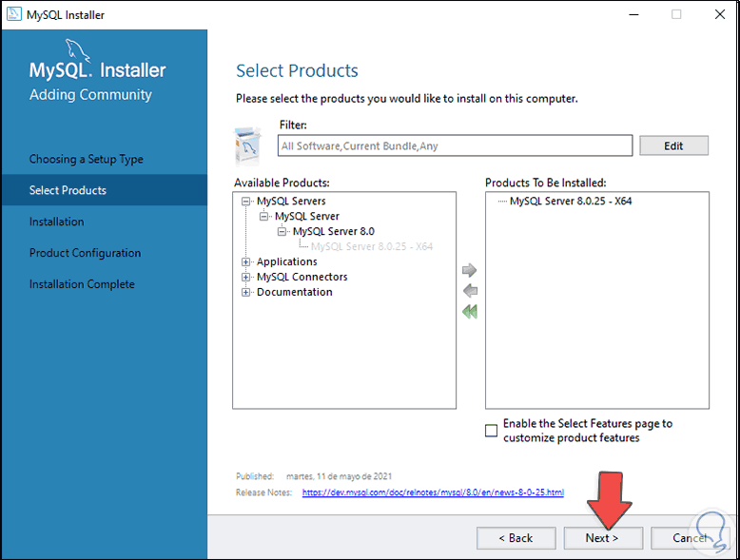Screen dimensions: 740x560
Task: Click the Edit filter button
Action: click(x=673, y=145)
